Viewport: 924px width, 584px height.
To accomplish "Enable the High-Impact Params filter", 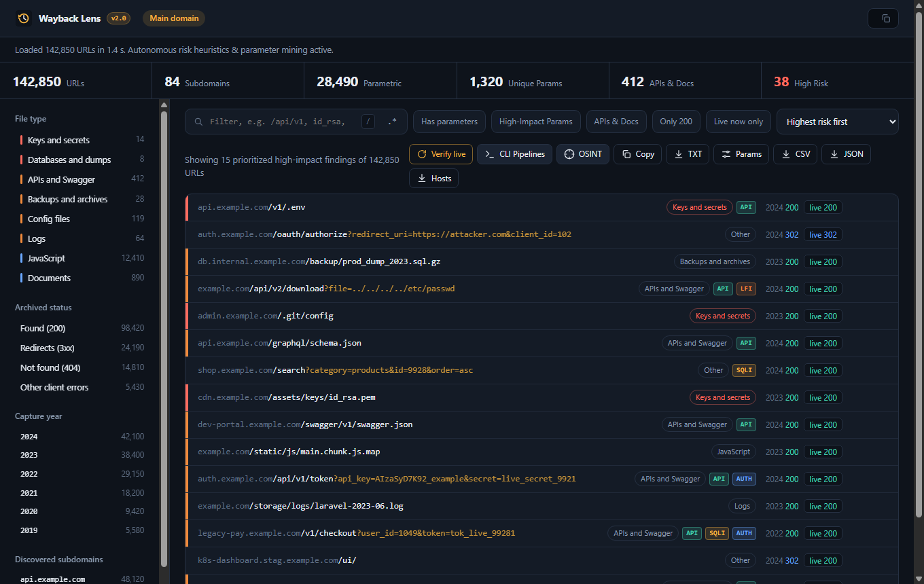I will (x=536, y=122).
